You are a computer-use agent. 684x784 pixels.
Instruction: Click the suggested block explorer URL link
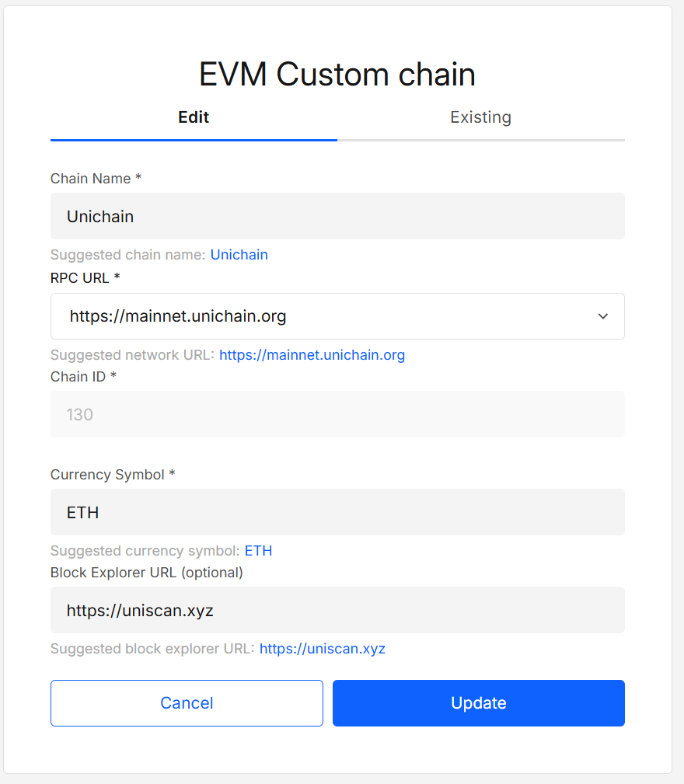(322, 649)
